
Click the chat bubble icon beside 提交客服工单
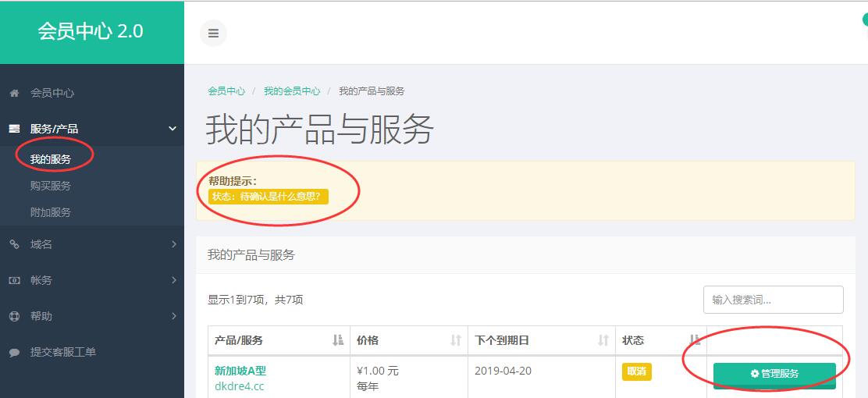(14, 352)
